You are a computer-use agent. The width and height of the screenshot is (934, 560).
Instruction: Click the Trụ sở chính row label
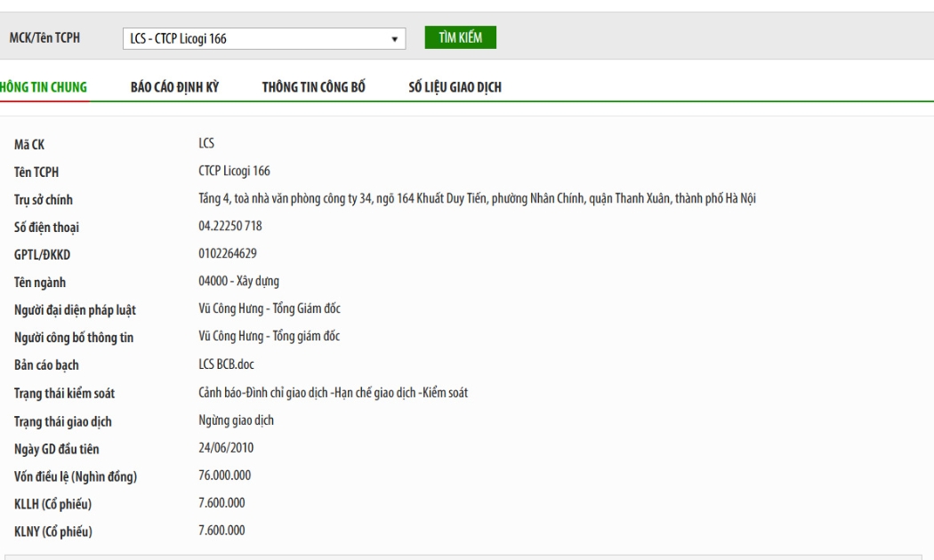[44, 200]
